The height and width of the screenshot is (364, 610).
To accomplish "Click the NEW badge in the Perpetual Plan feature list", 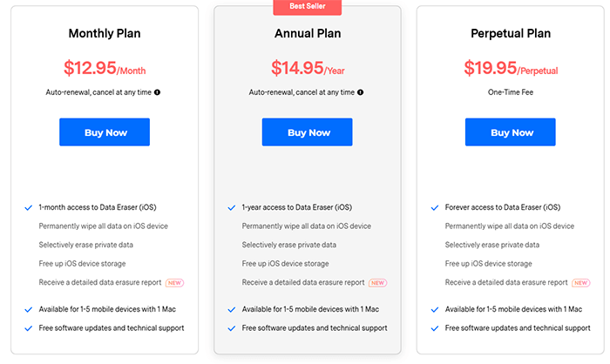I will pos(581,283).
